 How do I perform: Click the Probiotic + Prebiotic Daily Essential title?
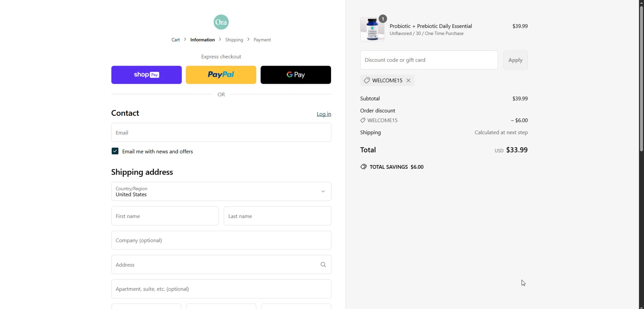431,26
